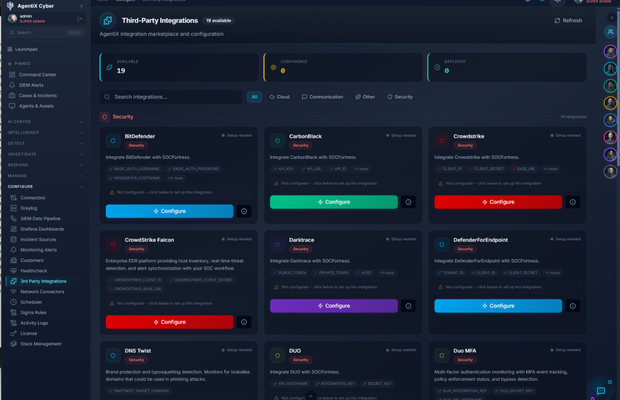Open the chat assistant bubble

[x=601, y=391]
